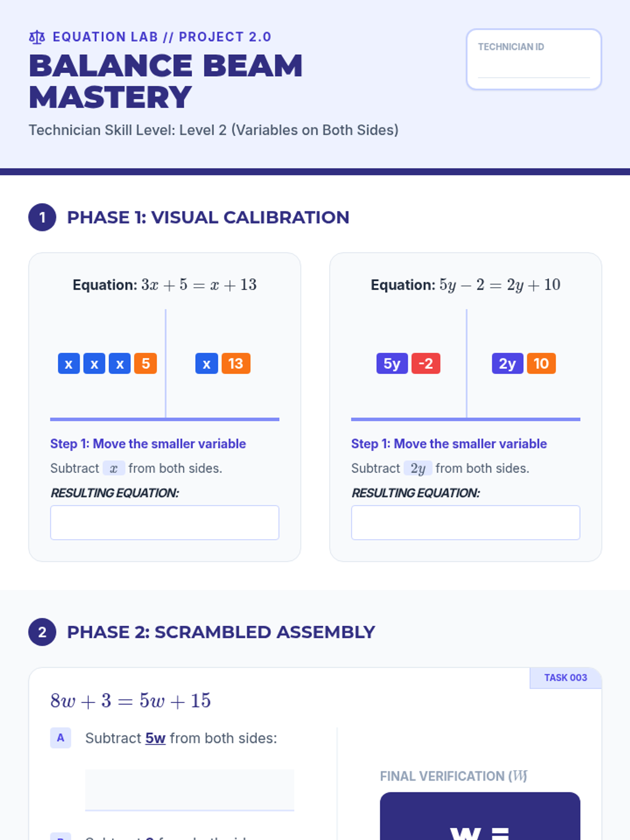The height and width of the screenshot is (840, 630).
Task: Select the Phase 1 number badge
Action: click(x=43, y=217)
